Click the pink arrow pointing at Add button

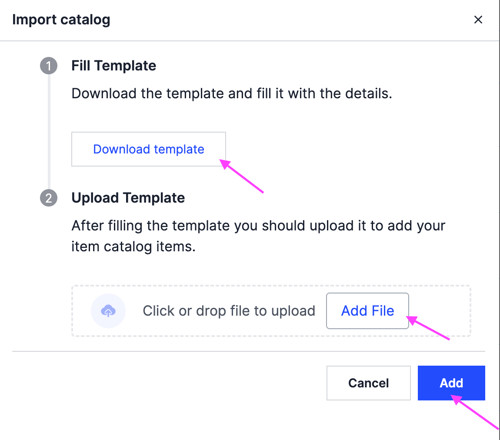coord(475,412)
